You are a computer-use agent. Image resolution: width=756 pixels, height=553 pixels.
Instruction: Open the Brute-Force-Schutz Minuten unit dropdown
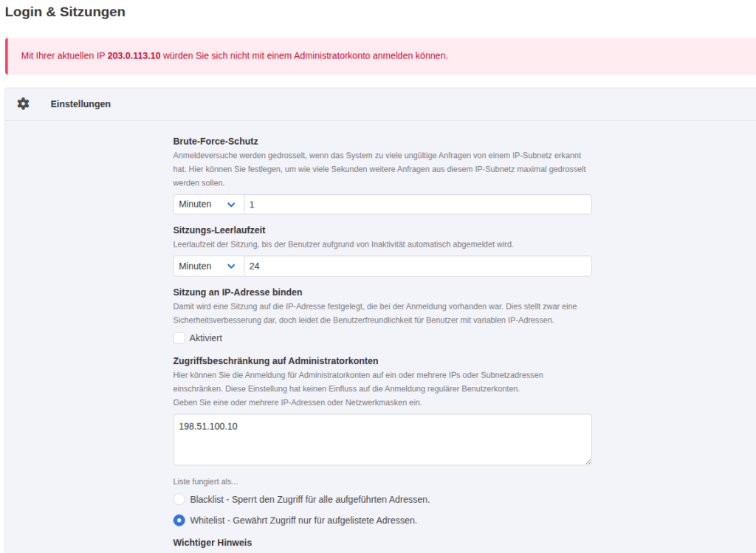click(209, 205)
